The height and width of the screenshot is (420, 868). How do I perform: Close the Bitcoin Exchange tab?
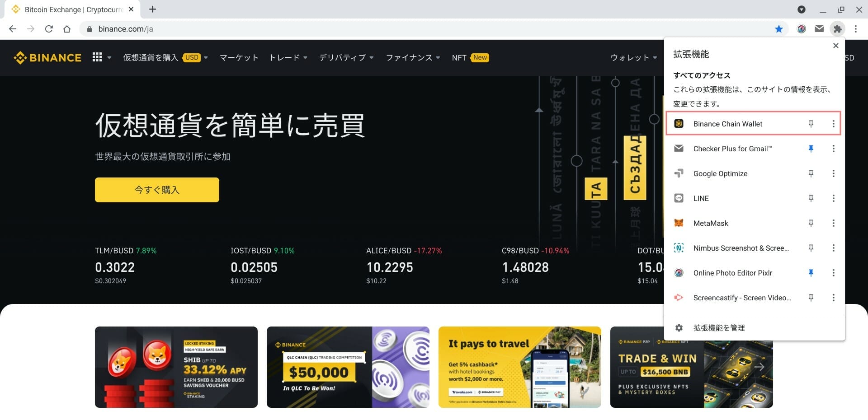tap(131, 9)
